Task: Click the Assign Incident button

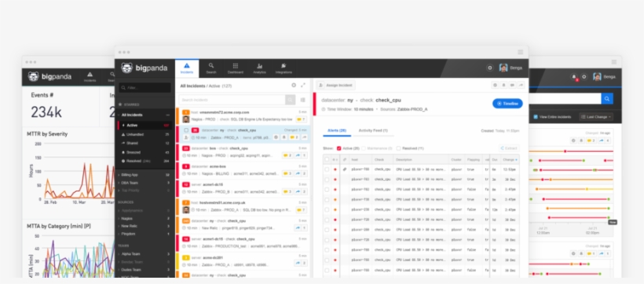Action: point(335,85)
